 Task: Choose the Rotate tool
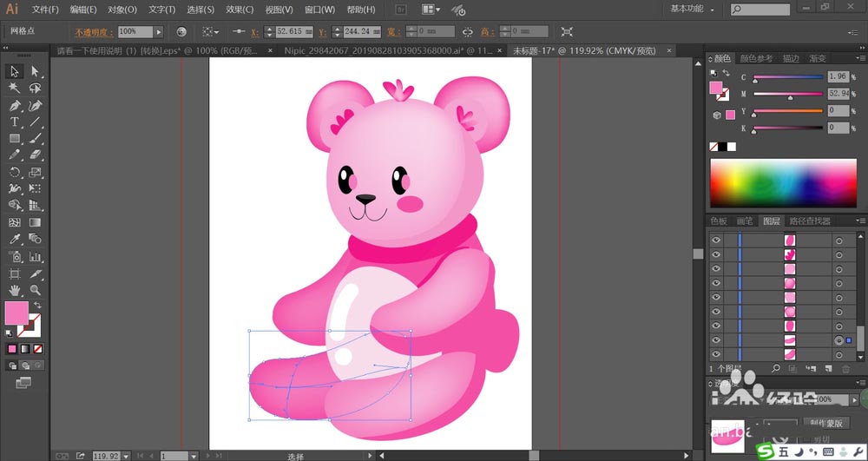(15, 172)
